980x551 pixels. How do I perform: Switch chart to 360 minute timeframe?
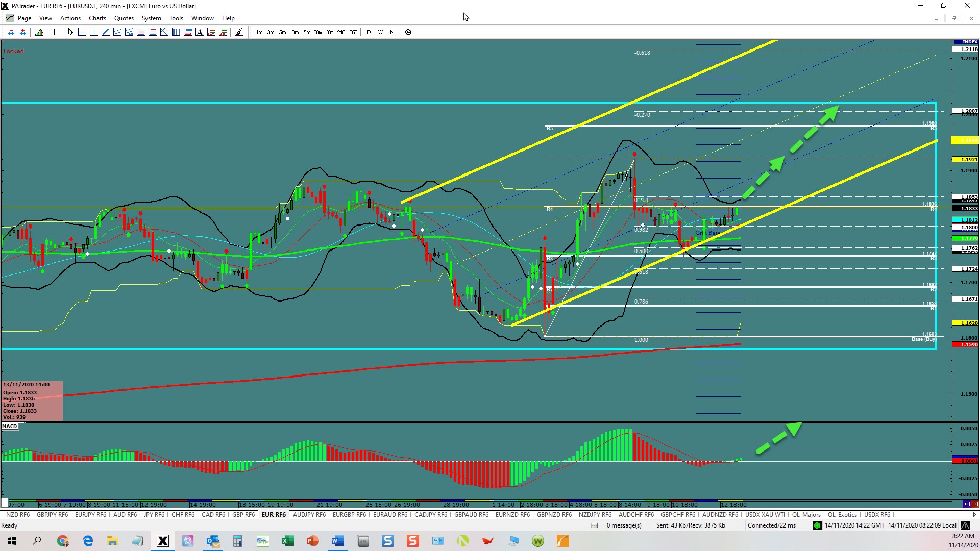pos(353,32)
